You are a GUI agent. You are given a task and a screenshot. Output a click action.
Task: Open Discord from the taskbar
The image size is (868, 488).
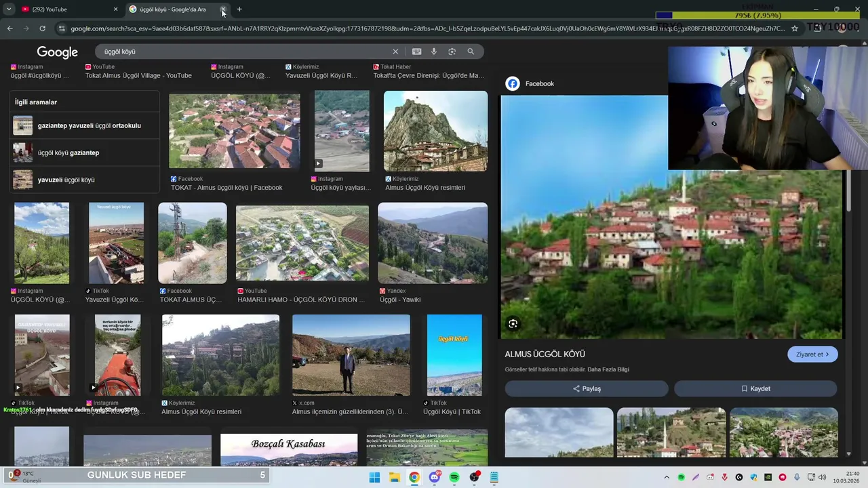coord(435,477)
